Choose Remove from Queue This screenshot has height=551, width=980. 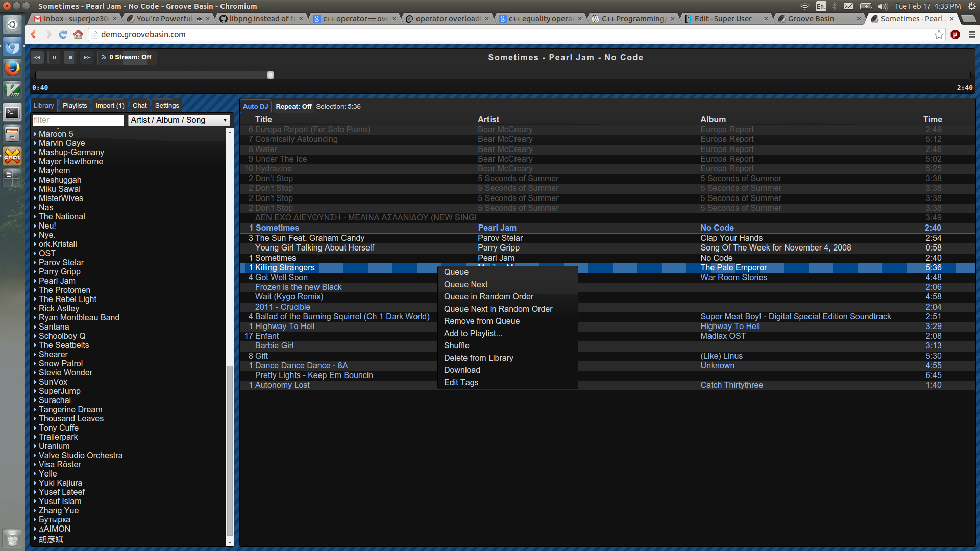(x=508, y=321)
